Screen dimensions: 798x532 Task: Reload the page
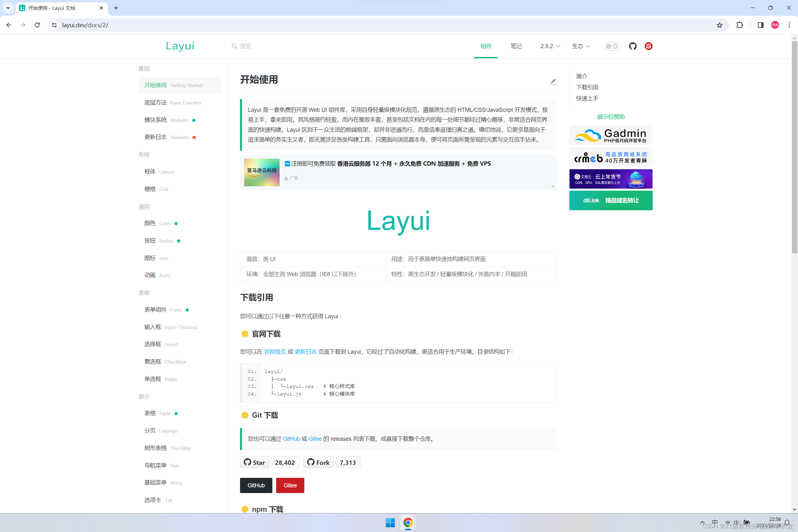pos(37,25)
